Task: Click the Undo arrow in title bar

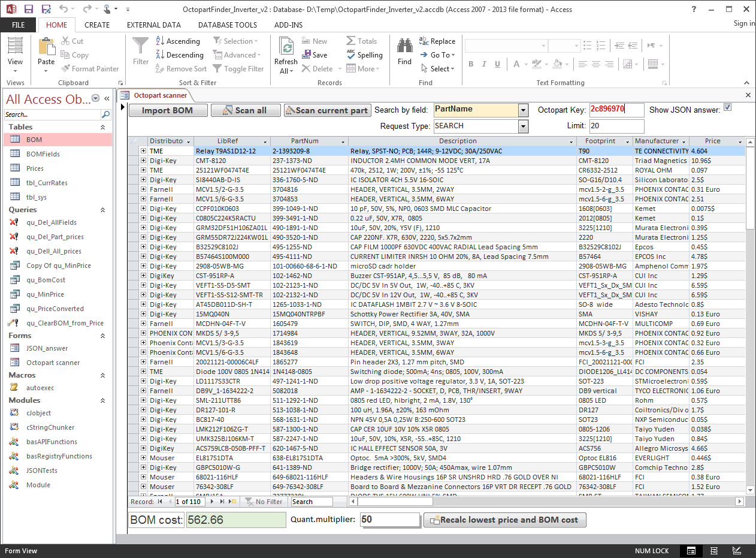Action: tap(63, 9)
